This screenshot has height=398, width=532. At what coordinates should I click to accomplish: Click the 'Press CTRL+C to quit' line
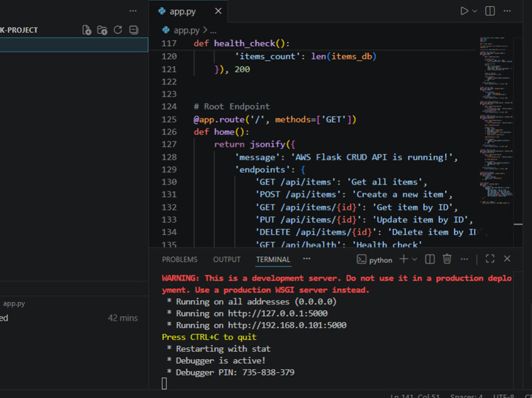pyautogui.click(x=209, y=337)
